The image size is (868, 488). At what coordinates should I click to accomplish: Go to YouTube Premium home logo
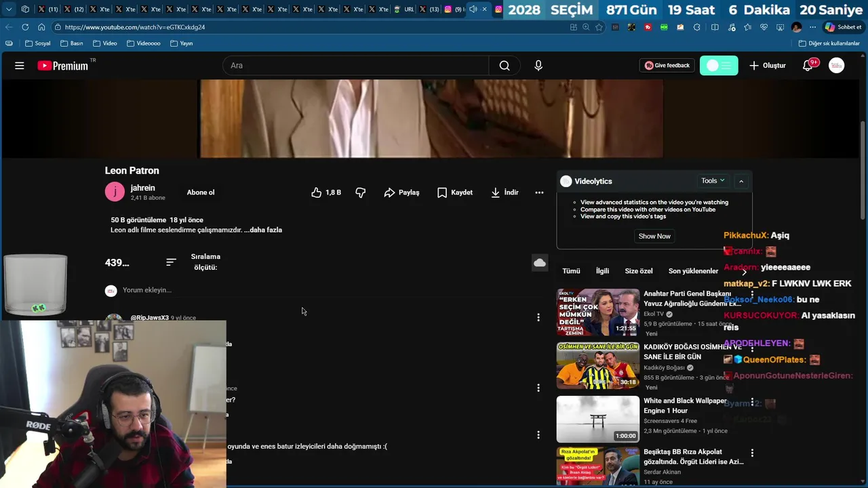click(x=63, y=66)
